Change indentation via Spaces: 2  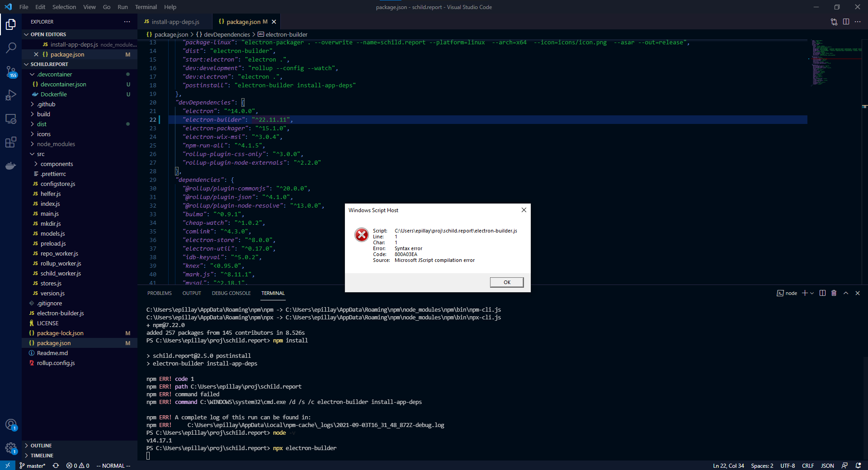click(762, 465)
